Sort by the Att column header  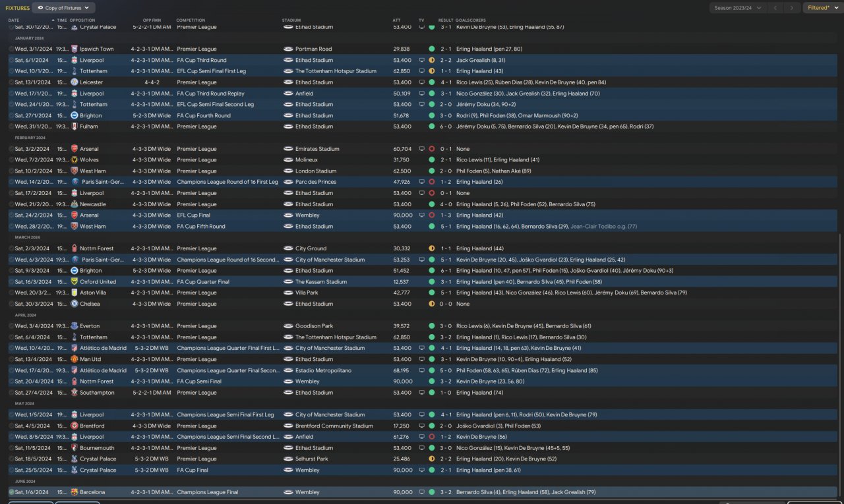(x=396, y=20)
